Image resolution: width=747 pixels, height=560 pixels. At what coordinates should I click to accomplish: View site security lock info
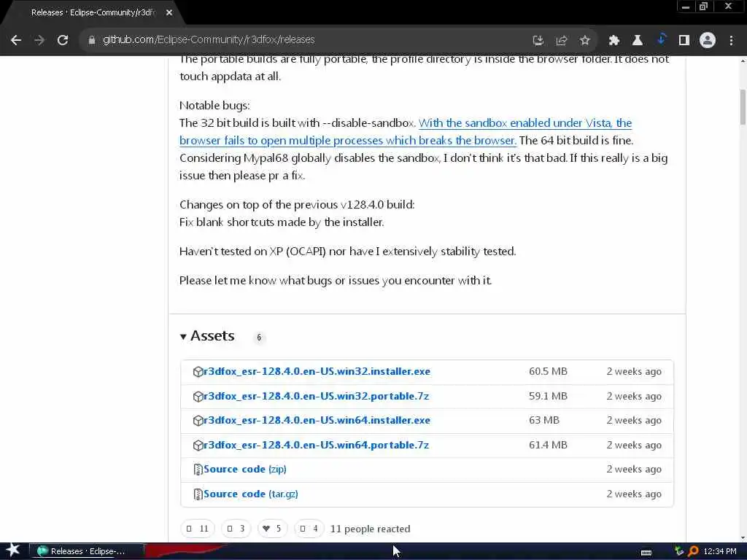pos(92,40)
